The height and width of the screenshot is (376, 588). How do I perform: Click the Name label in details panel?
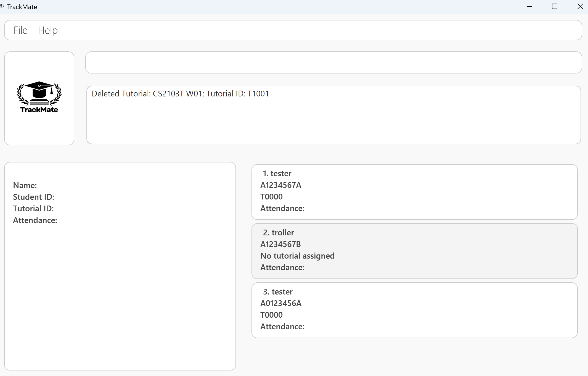[25, 185]
